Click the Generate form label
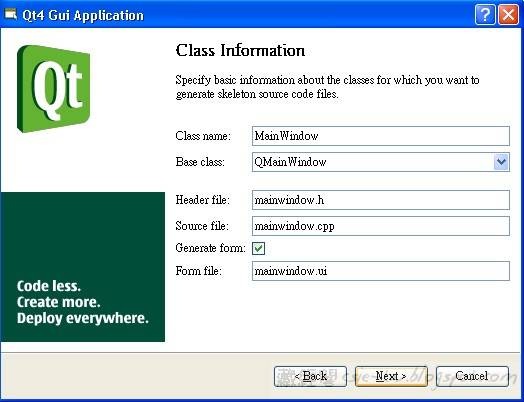This screenshot has height=402, width=524. [211, 248]
